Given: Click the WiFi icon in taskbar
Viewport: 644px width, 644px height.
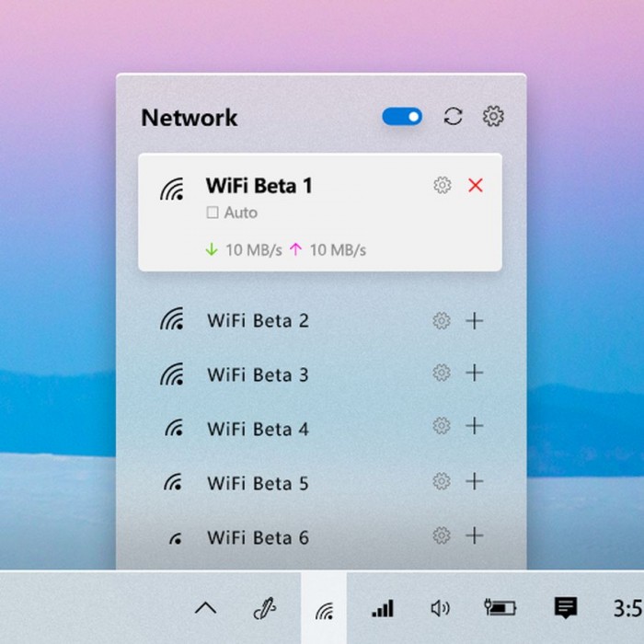Looking at the screenshot, I should 324,609.
